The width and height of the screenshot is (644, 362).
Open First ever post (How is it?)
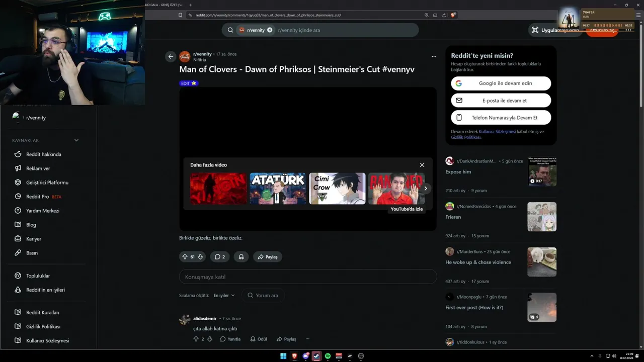tap(474, 308)
